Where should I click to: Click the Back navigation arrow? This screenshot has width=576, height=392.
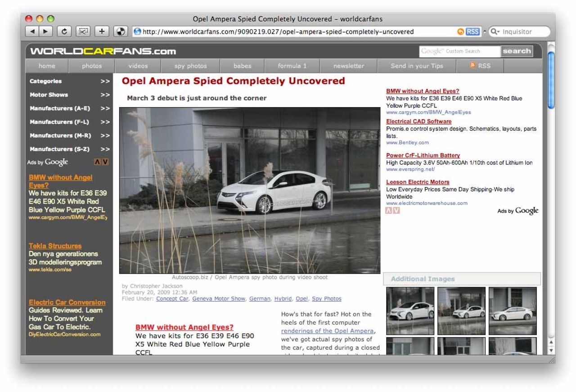pos(32,32)
